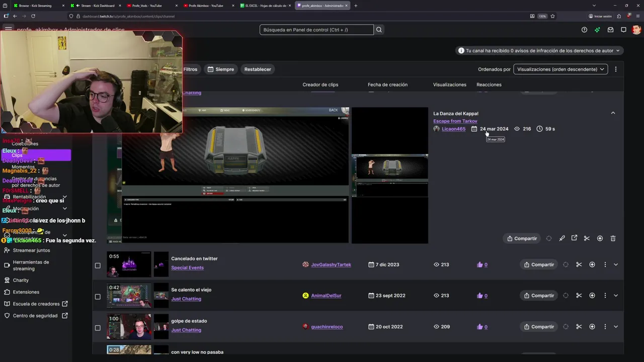Click circled plus on Se calento el viejo row
The height and width of the screenshot is (362, 644).
[592, 296]
